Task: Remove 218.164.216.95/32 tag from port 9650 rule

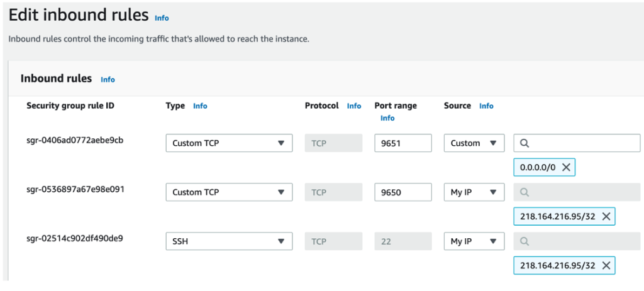Action: pyautogui.click(x=606, y=216)
